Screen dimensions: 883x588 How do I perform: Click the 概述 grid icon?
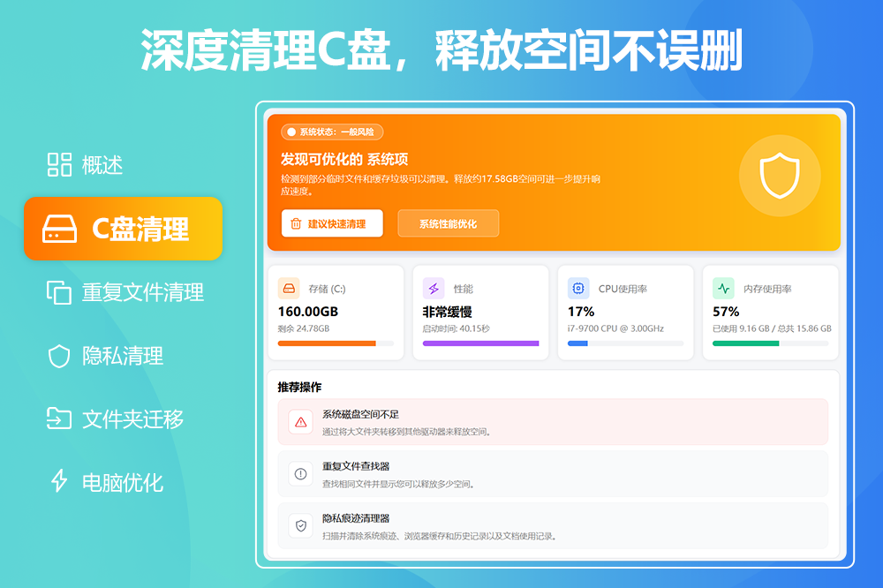point(59,165)
